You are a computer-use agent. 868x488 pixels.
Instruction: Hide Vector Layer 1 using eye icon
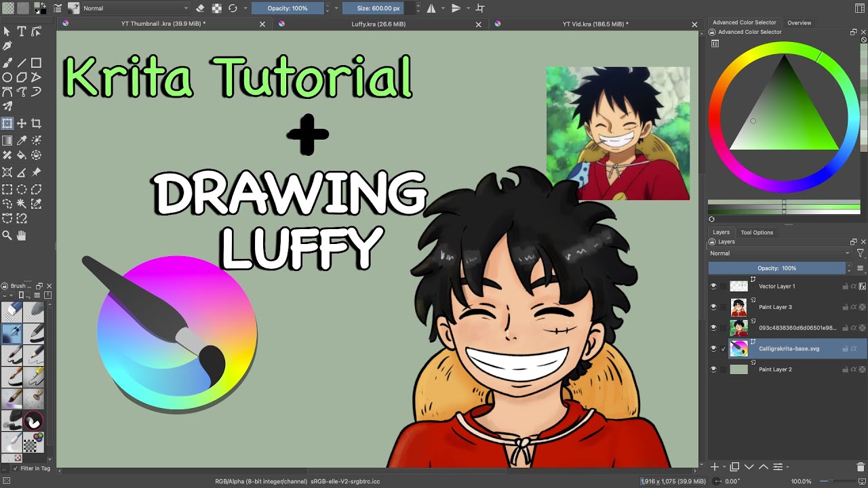point(713,286)
